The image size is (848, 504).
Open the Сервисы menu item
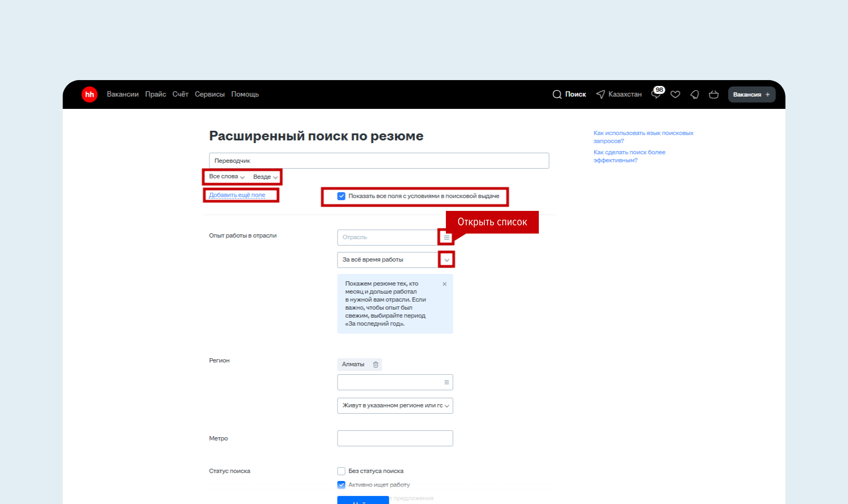[210, 94]
